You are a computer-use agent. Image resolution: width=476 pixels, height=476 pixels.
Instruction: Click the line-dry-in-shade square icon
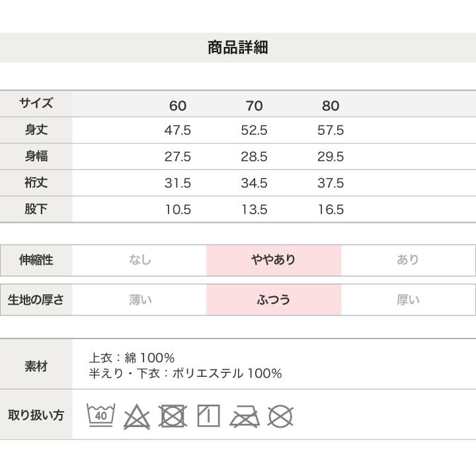(208, 416)
